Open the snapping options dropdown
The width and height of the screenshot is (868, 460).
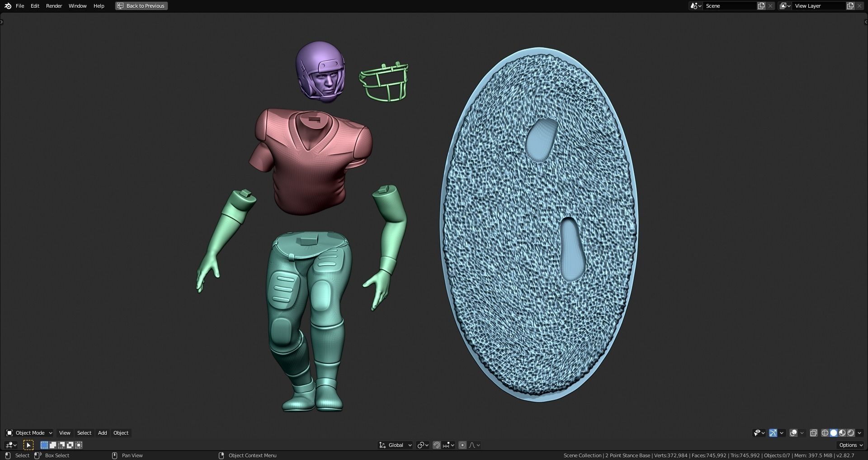coord(448,445)
